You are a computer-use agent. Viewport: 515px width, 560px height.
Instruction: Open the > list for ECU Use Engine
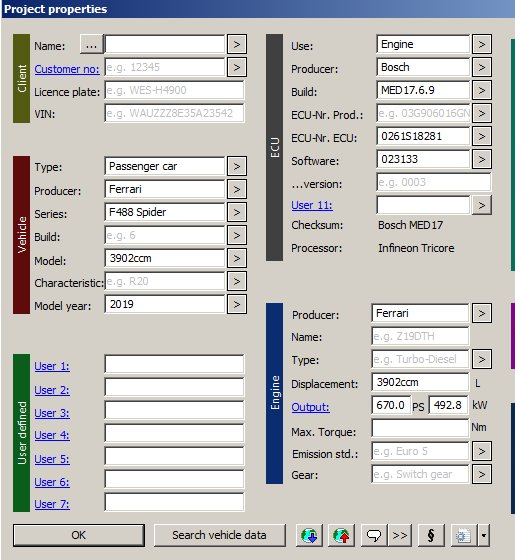point(481,44)
